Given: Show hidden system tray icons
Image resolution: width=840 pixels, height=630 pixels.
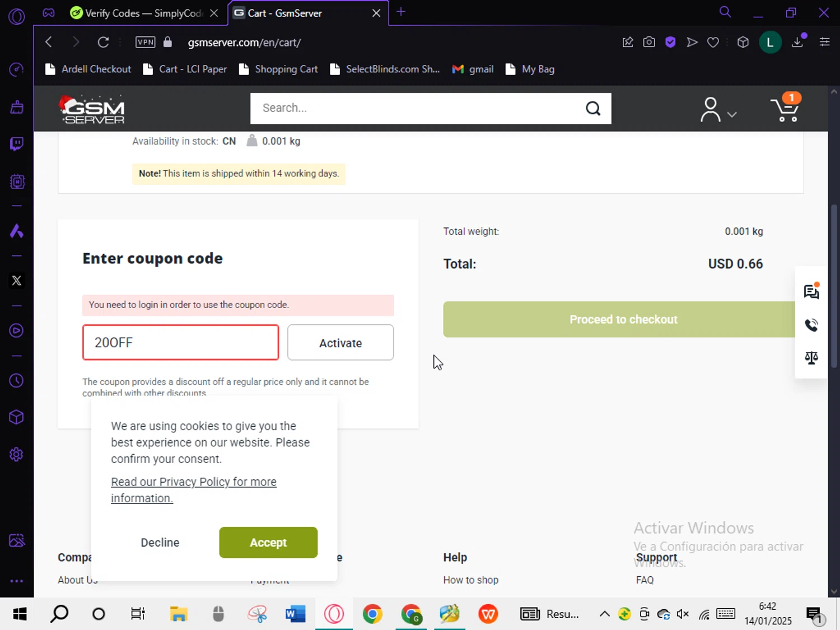Looking at the screenshot, I should [x=605, y=614].
